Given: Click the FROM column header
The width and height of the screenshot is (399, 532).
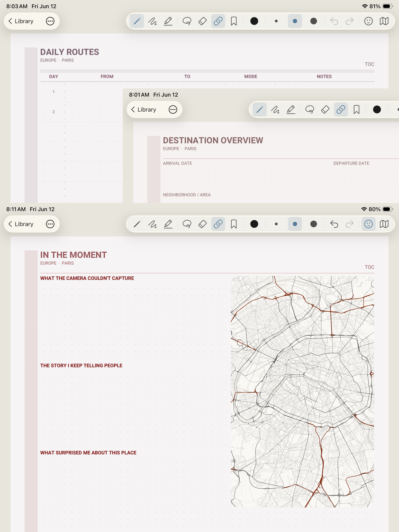Looking at the screenshot, I should (107, 77).
